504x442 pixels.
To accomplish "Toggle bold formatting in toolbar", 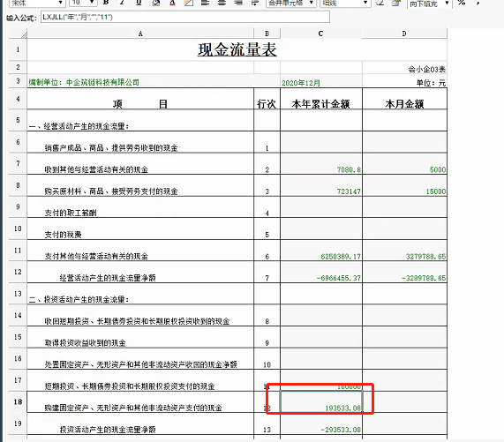I will click(106, 3).
